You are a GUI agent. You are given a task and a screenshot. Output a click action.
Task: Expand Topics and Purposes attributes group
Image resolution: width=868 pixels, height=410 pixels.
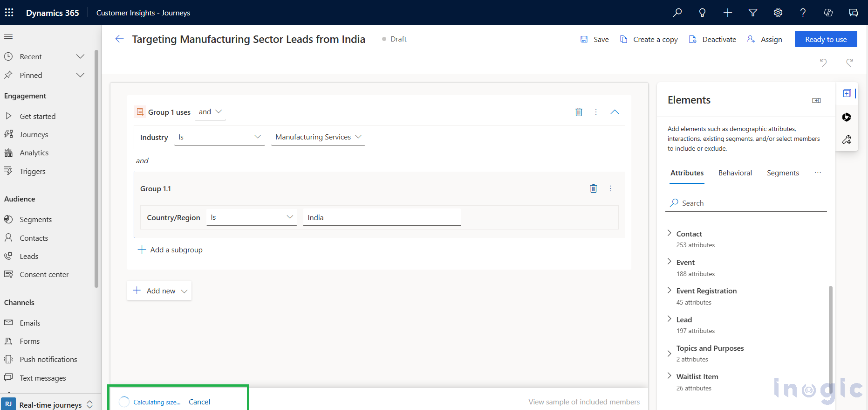(x=669, y=354)
